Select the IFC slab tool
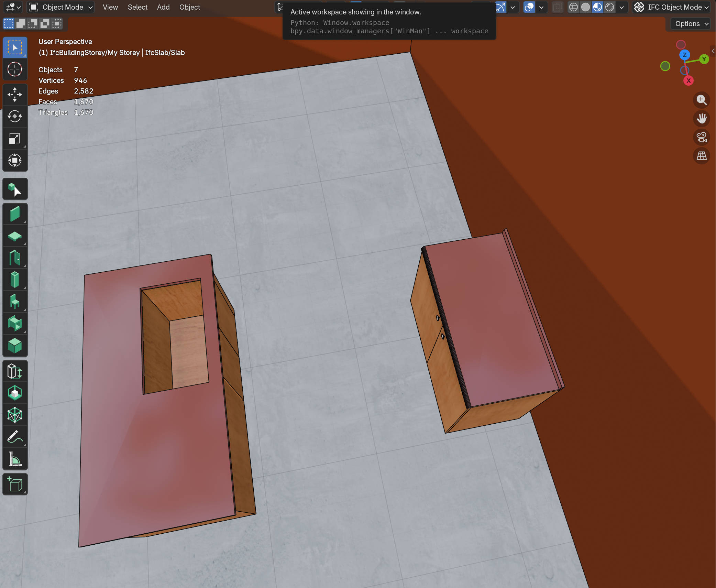 15,236
